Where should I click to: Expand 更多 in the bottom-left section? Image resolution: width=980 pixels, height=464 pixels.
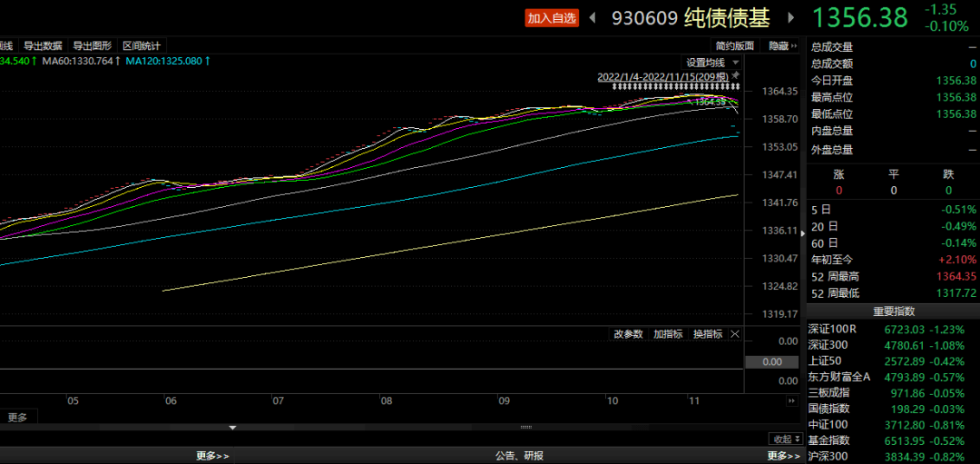(x=212, y=456)
